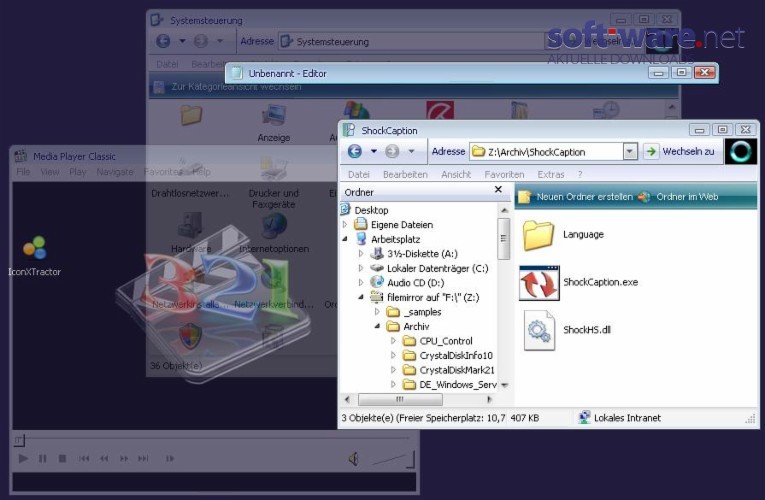Open View menu in Media Player Classic
The image size is (765, 500).
[x=50, y=172]
